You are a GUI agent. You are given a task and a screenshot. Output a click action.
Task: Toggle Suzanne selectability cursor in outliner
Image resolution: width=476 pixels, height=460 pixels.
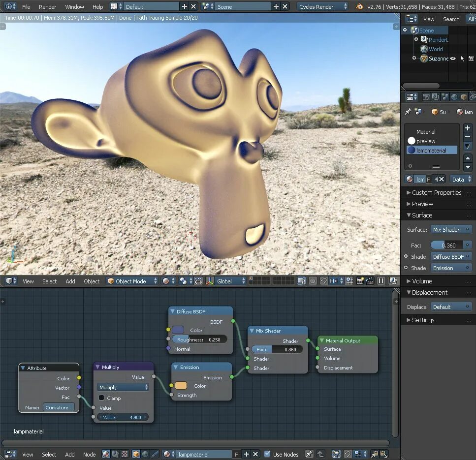[x=462, y=59]
